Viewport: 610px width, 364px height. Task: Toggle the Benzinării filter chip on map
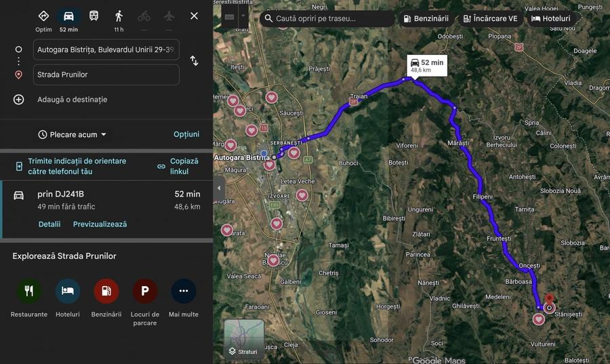point(426,19)
